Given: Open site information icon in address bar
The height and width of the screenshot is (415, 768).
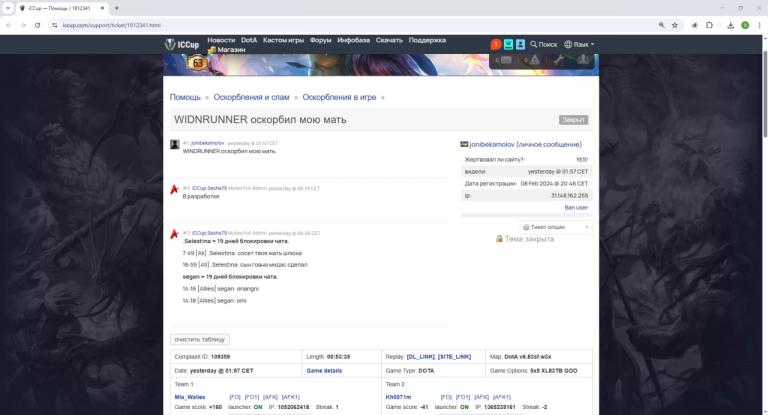Looking at the screenshot, I should click(54, 25).
